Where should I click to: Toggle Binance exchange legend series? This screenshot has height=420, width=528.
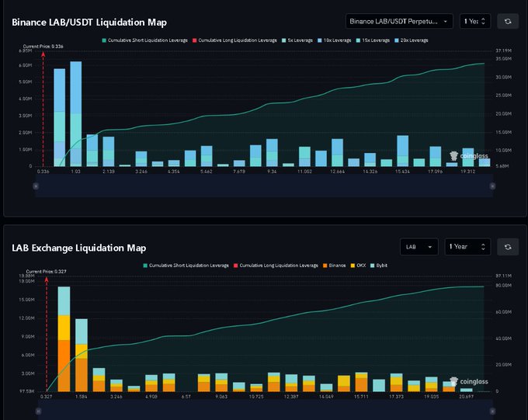coord(335,266)
